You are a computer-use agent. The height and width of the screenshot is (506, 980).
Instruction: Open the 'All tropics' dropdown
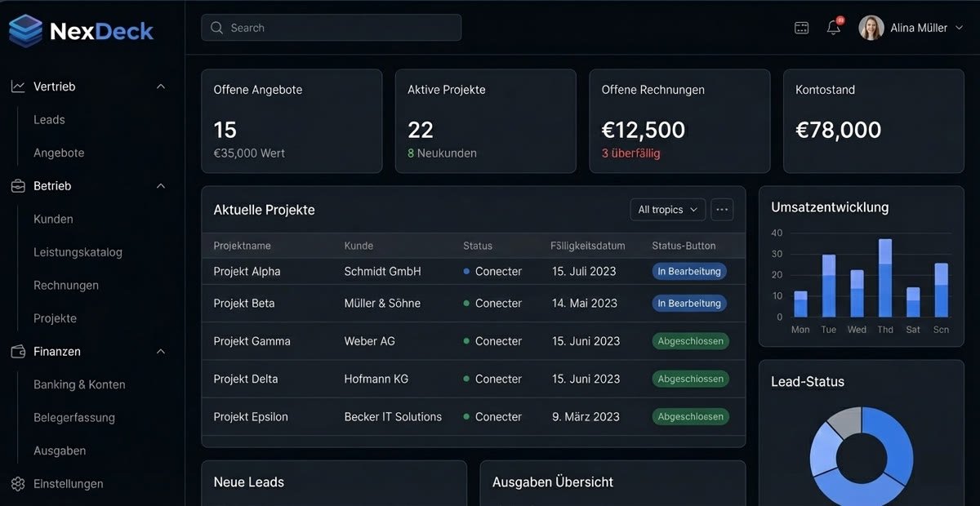tap(667, 209)
